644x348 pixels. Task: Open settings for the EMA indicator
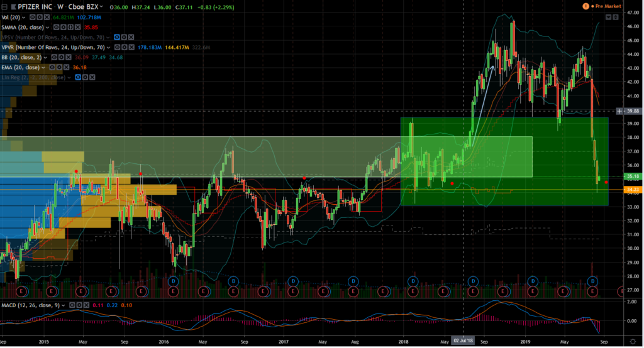(59, 67)
